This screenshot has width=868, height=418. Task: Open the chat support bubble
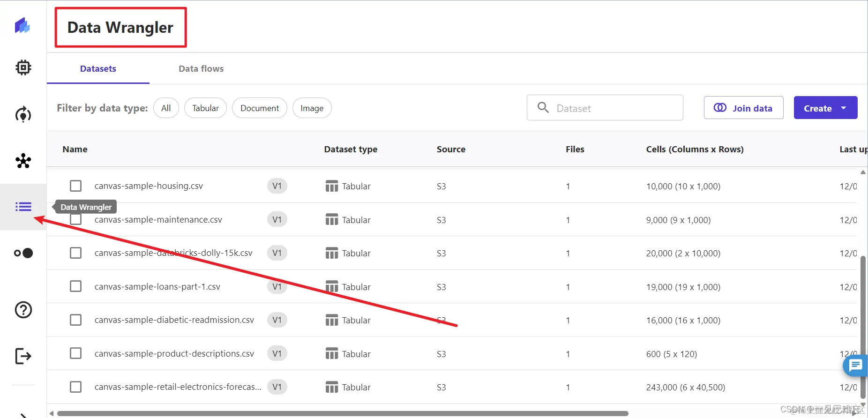pyautogui.click(x=856, y=366)
